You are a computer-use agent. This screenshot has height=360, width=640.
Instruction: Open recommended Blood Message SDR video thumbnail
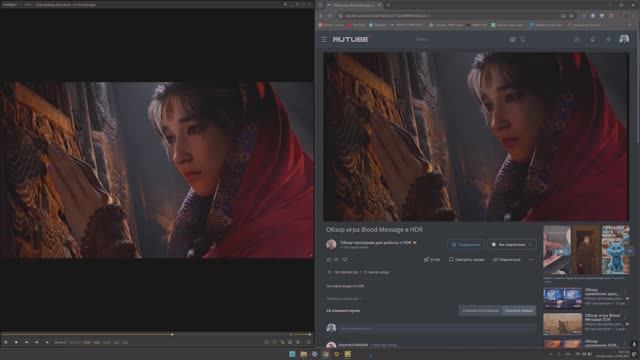tap(562, 324)
